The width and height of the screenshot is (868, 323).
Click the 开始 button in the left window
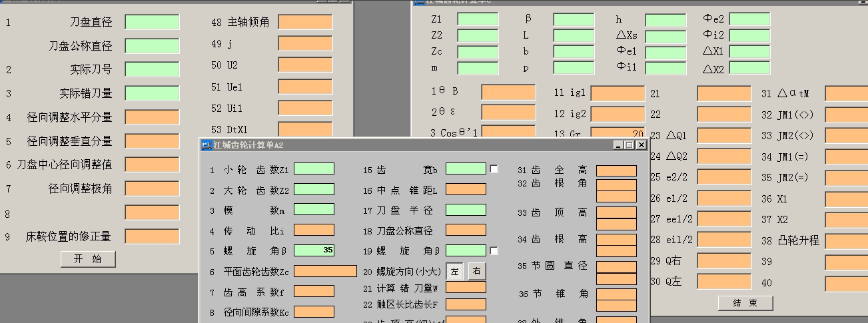[89, 258]
